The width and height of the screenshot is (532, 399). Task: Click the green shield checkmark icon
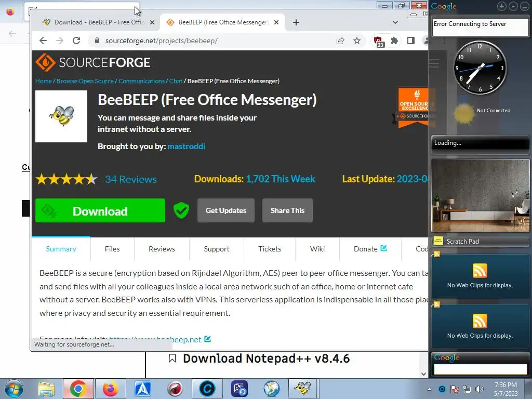pyautogui.click(x=181, y=210)
